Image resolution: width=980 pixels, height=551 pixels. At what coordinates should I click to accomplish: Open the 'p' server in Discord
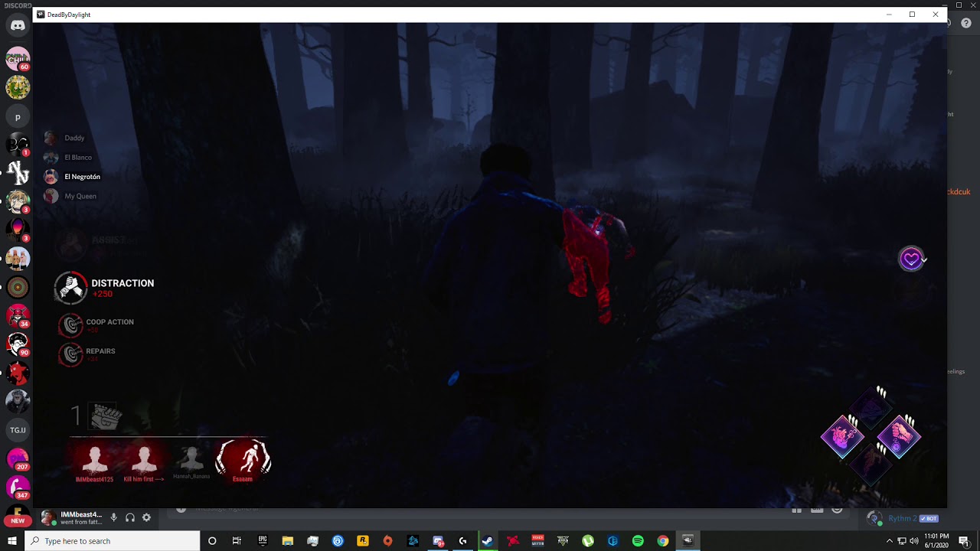point(18,117)
